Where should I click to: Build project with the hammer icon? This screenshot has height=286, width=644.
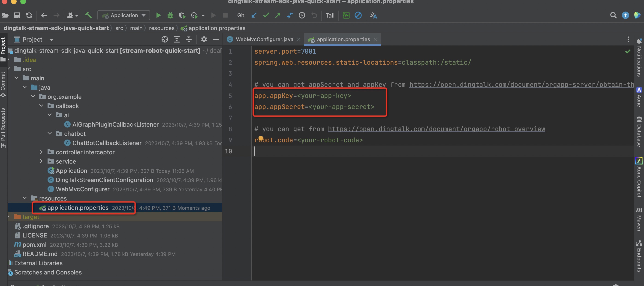[x=88, y=15]
